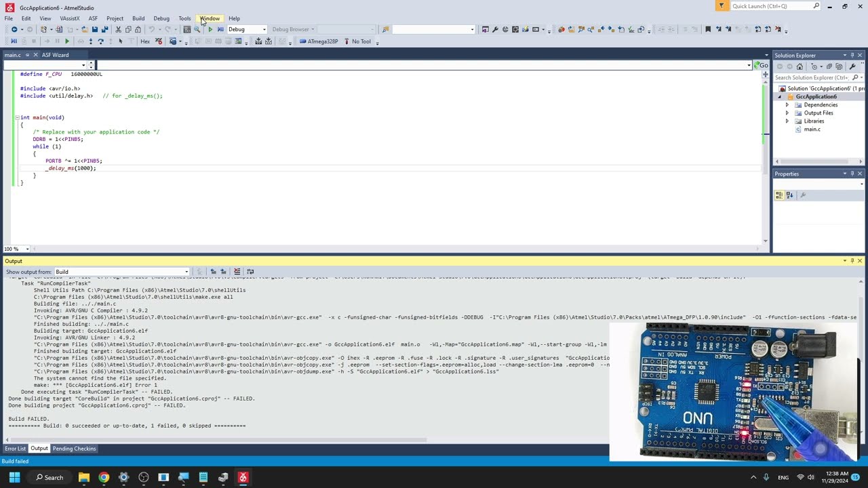Viewport: 868px width, 488px height.
Task: Clear all output pane text icon
Action: (237, 272)
